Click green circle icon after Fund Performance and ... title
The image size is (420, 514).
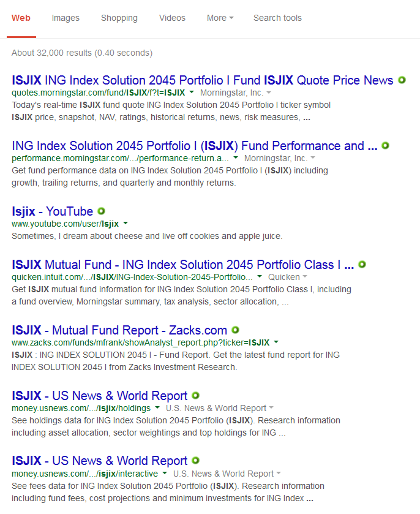click(x=385, y=146)
